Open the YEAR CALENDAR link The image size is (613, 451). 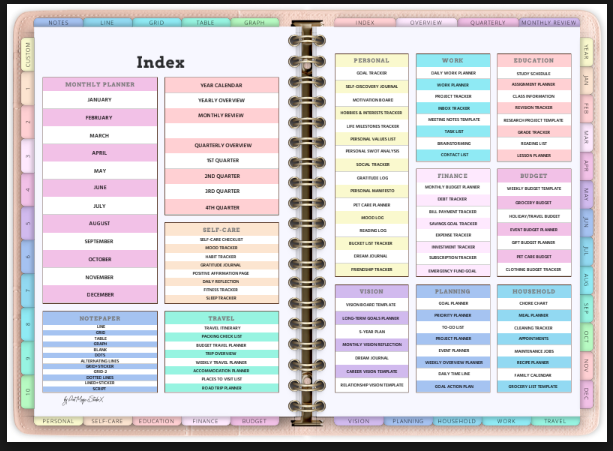pos(222,85)
